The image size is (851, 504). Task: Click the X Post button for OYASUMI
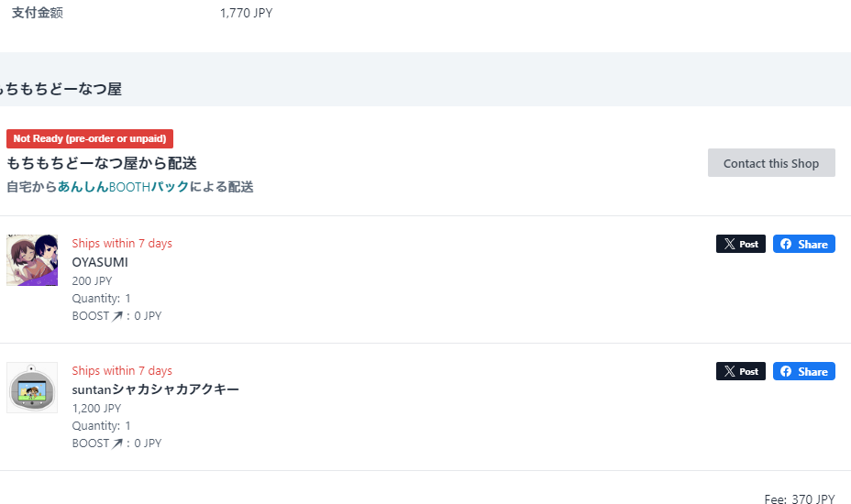[x=740, y=245]
